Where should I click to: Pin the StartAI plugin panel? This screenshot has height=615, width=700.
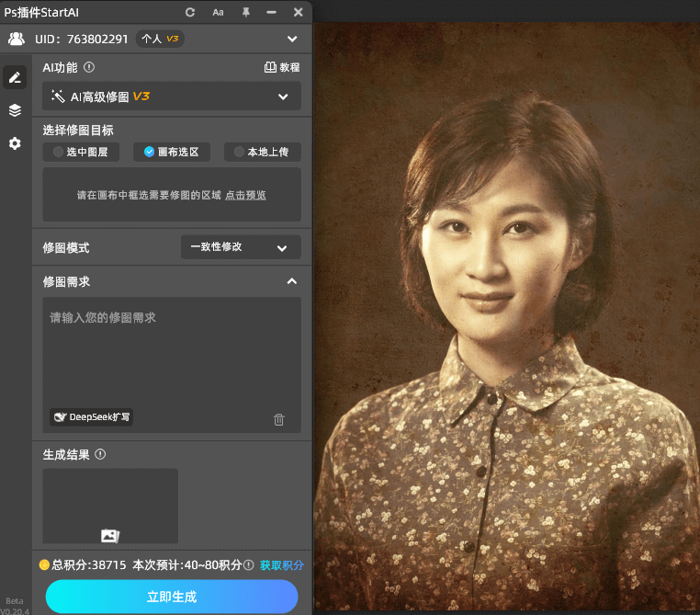coord(245,12)
